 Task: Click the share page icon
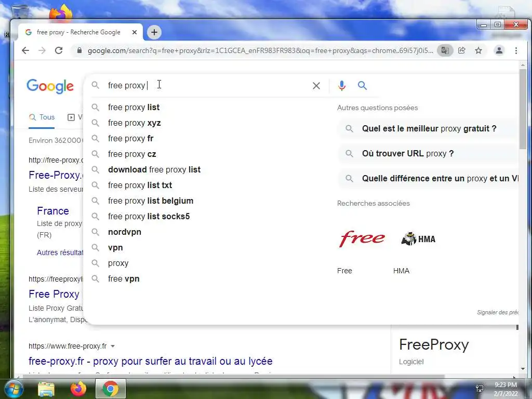coord(461,50)
